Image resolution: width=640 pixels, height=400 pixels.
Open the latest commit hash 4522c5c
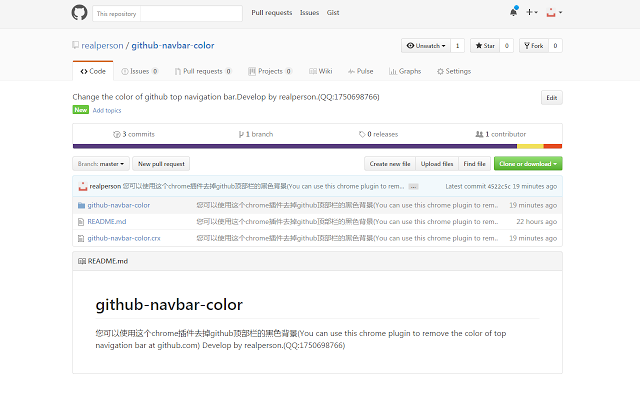[499, 187]
